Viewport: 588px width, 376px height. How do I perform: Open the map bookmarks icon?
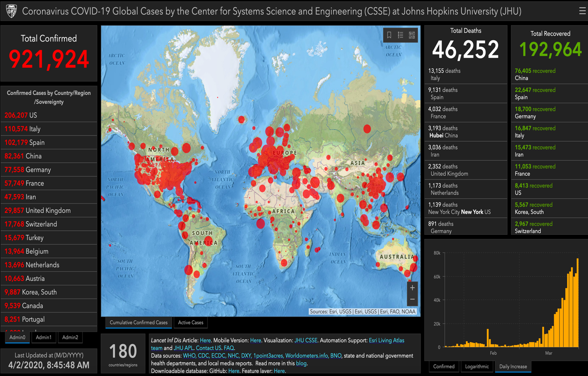click(x=389, y=35)
